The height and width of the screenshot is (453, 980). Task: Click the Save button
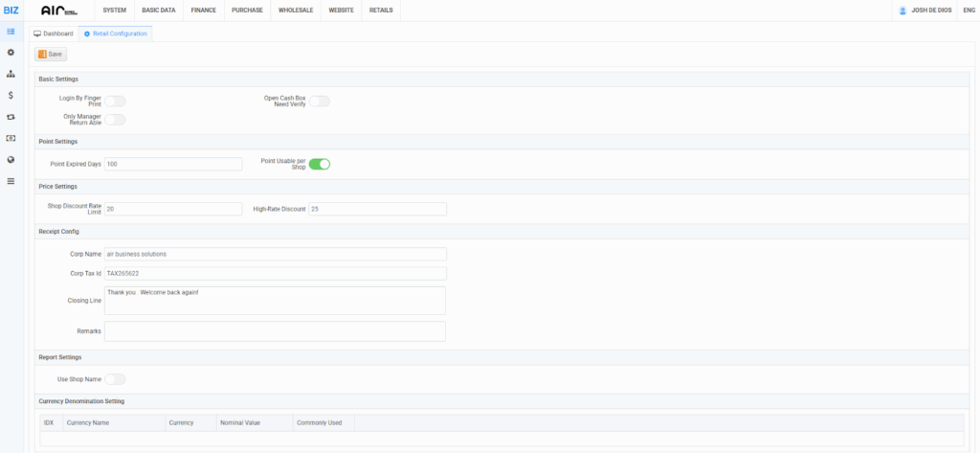click(51, 55)
